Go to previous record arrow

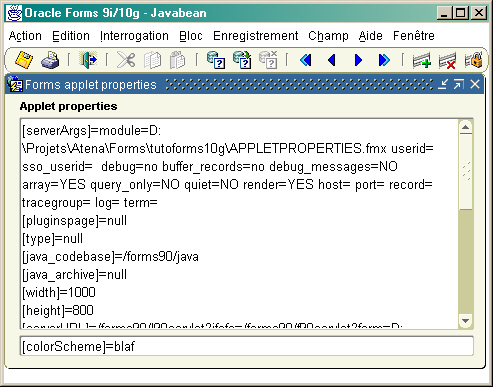click(x=332, y=60)
